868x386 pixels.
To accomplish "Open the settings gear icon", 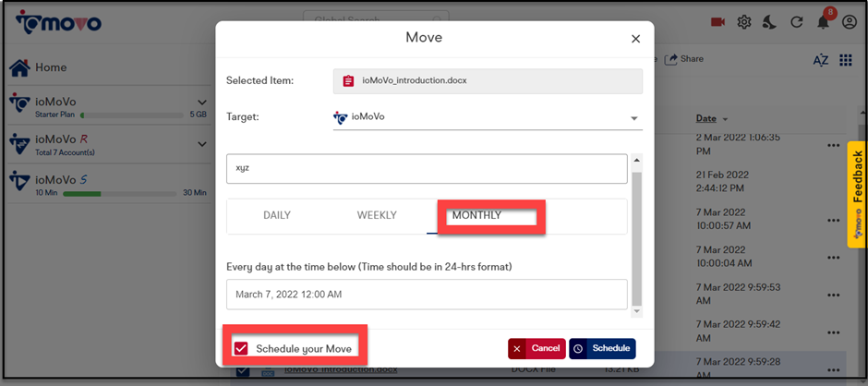I will [x=744, y=22].
